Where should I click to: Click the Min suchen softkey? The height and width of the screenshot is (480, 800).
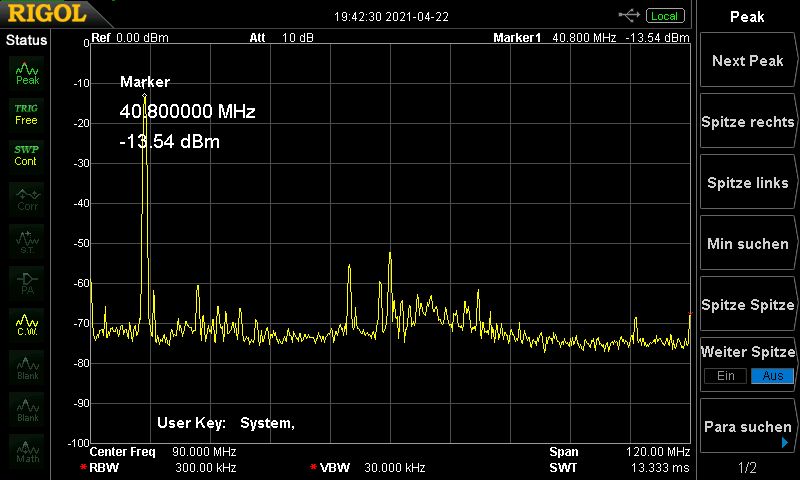[747, 243]
